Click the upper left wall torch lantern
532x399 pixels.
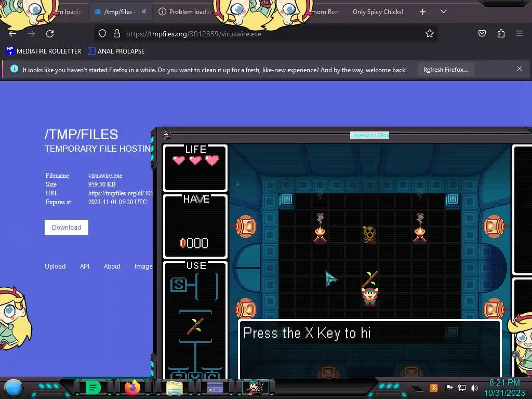tap(246, 227)
